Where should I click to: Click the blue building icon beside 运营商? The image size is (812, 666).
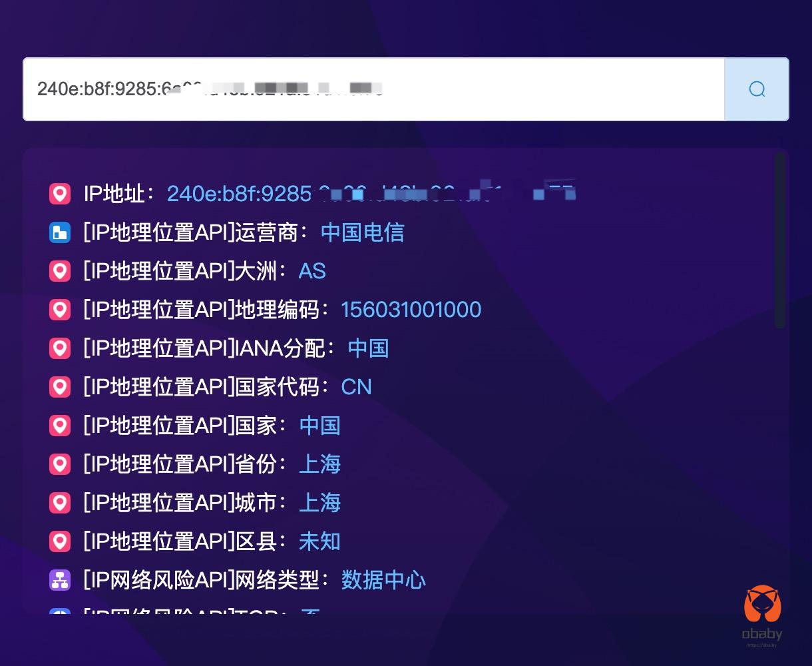(60, 232)
